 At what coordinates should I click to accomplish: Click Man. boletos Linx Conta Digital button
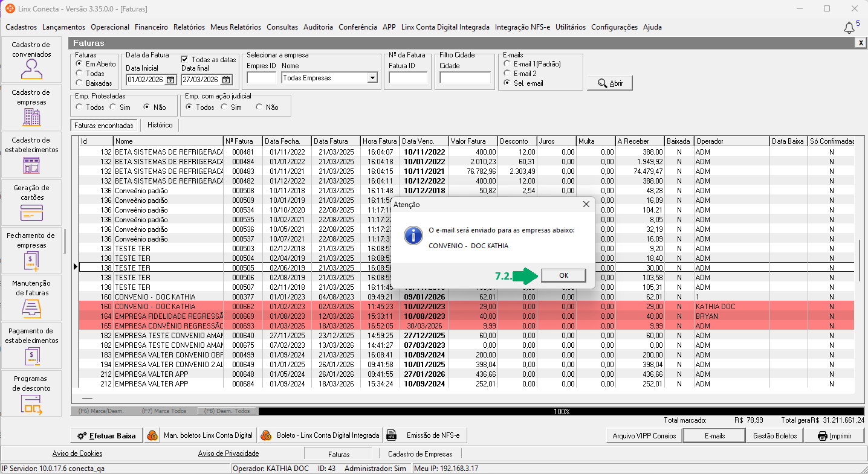tap(200, 435)
